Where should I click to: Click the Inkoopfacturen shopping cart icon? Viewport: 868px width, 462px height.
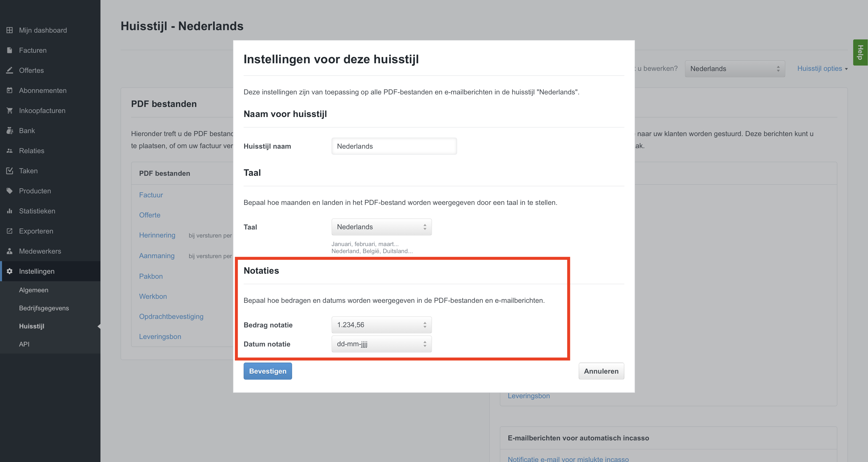10,110
